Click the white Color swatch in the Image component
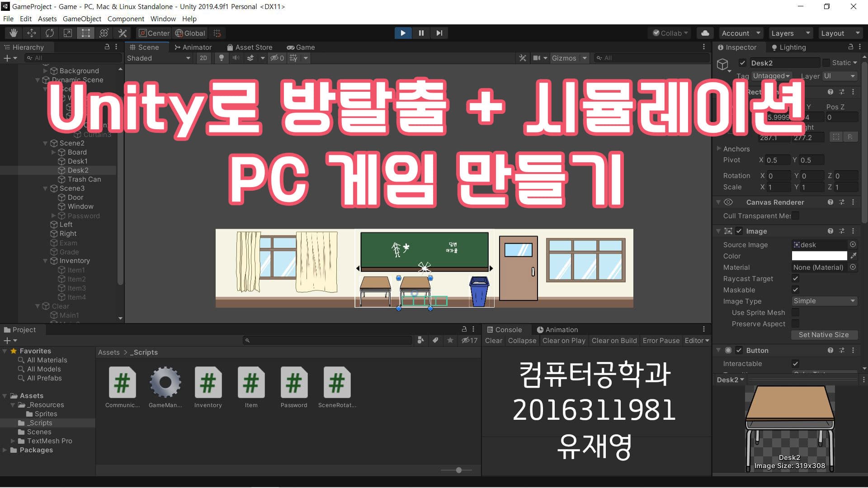 [x=819, y=256]
